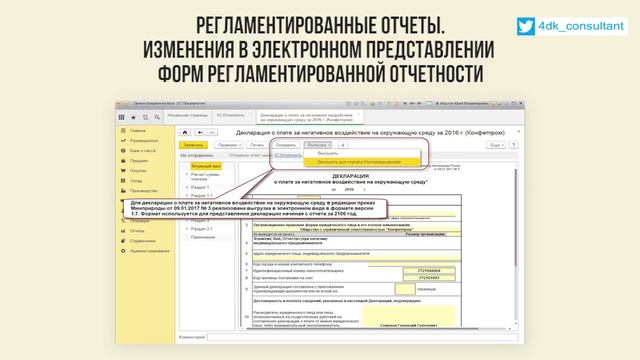Switch to 1С-Отчетность tab
The height and width of the screenshot is (360, 640).
pyautogui.click(x=233, y=116)
